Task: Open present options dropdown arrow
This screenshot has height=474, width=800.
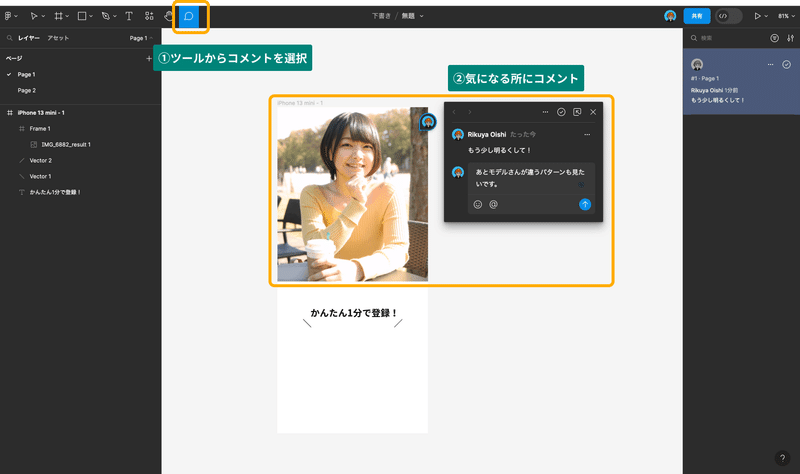Action: [766, 16]
